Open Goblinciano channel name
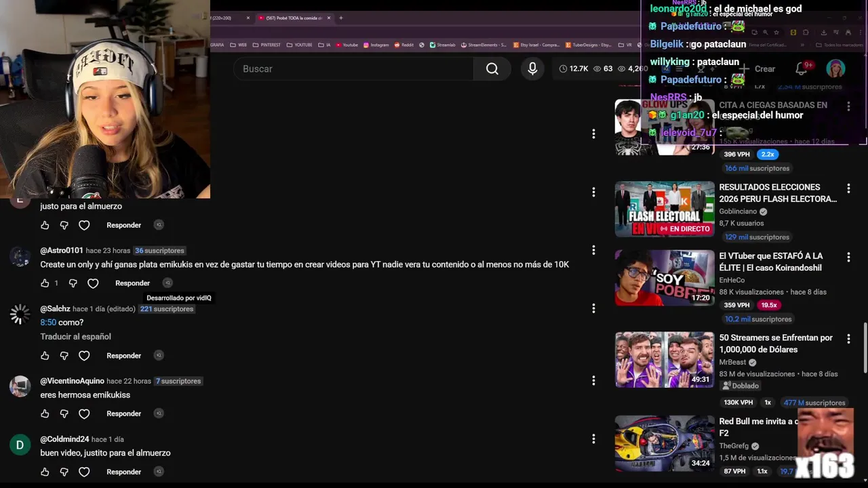The height and width of the screenshot is (488, 868). tap(738, 211)
